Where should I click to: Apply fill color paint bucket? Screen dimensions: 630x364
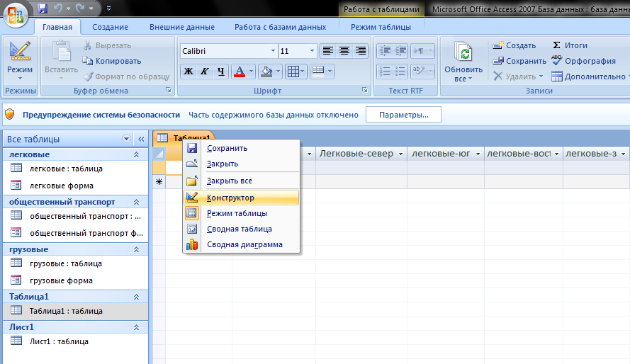coord(266,72)
